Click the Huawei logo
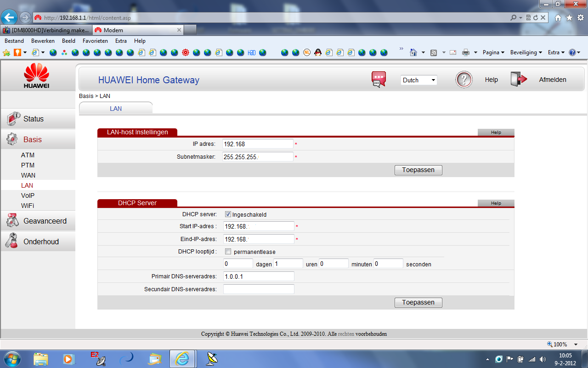 [37, 76]
